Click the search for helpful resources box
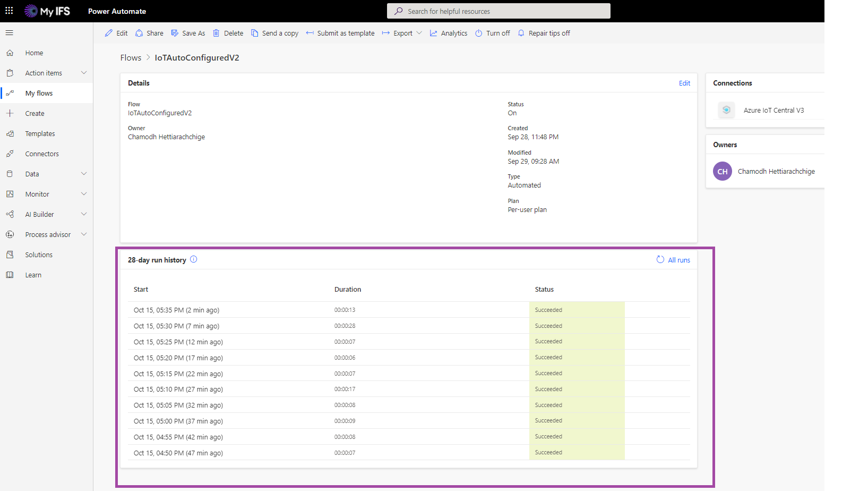Viewport: 868px width, 491px height. tap(499, 11)
